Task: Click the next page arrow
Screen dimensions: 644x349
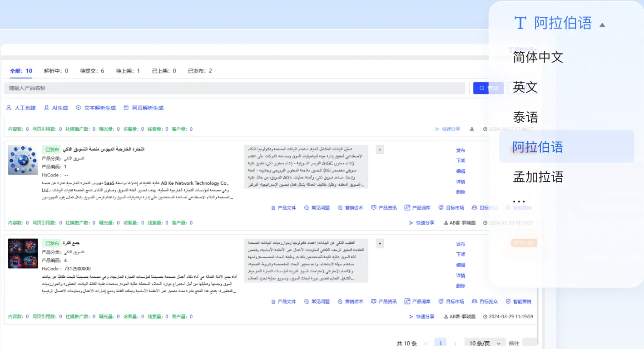Action: pos(456,344)
